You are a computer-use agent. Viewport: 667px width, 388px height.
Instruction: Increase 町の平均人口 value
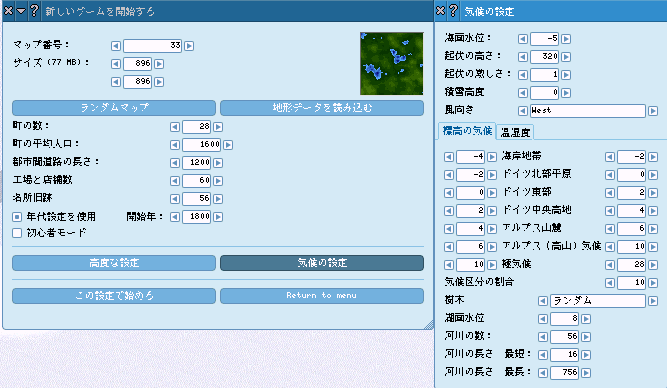point(228,145)
